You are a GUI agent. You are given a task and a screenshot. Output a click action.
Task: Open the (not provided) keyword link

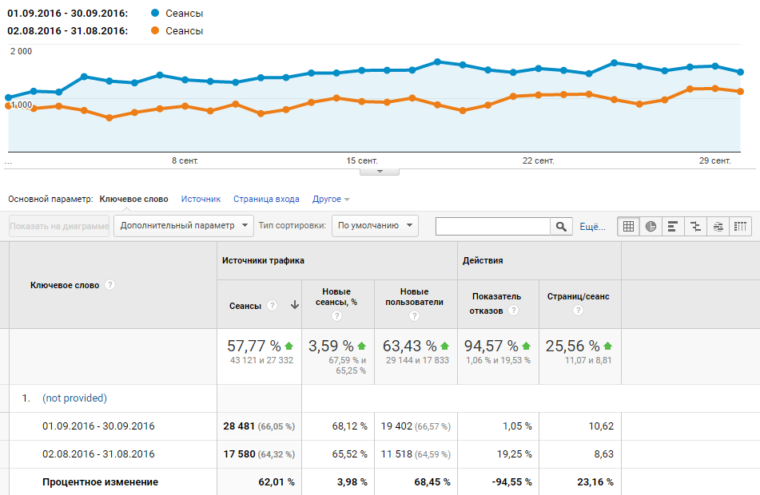75,398
